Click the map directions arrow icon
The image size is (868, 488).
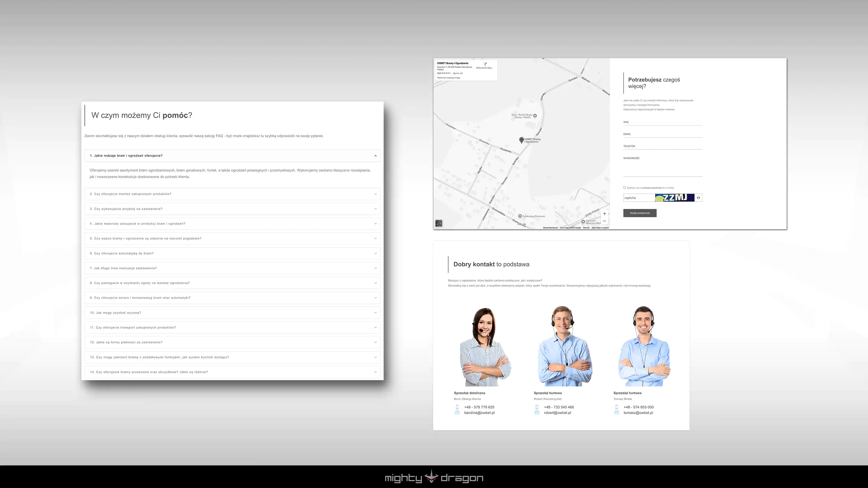(x=485, y=64)
